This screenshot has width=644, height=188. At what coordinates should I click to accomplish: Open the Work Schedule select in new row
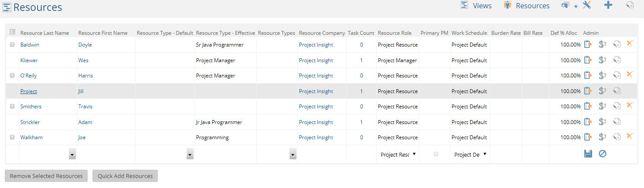pyautogui.click(x=470, y=154)
